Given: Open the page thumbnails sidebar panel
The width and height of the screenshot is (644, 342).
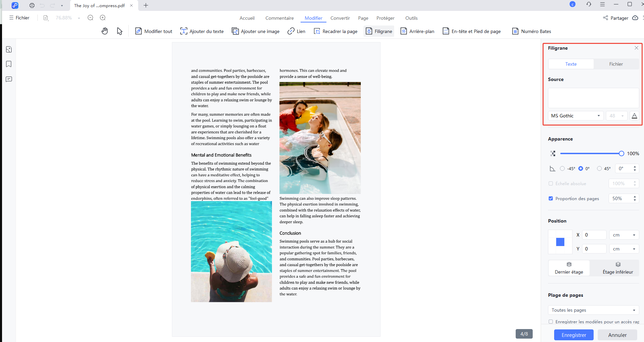Looking at the screenshot, I should point(9,49).
